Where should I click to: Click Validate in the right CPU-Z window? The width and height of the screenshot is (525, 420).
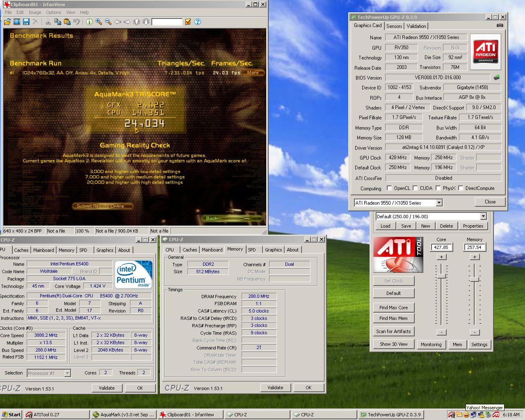pos(275,388)
